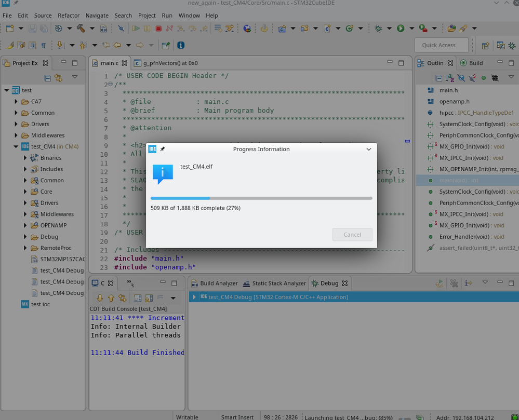Switch to Static Stack Analyzer tab
The image size is (519, 420).
[x=274, y=283]
